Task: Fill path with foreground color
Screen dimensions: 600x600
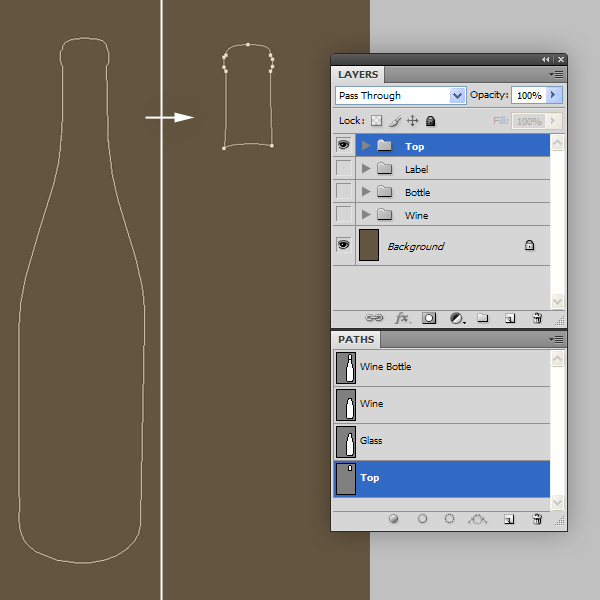Action: click(393, 518)
